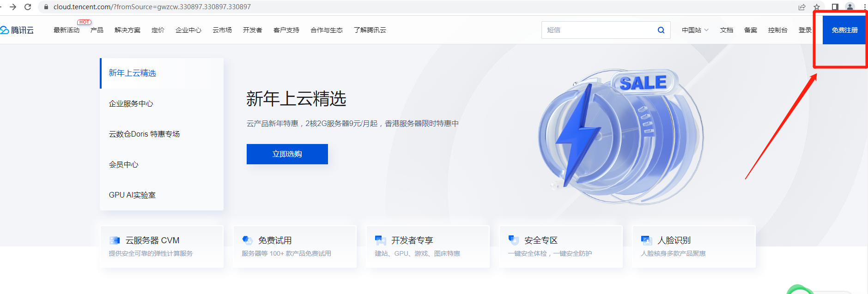This screenshot has width=868, height=294.
Task: Click the browser address bar URL
Action: tap(152, 7)
